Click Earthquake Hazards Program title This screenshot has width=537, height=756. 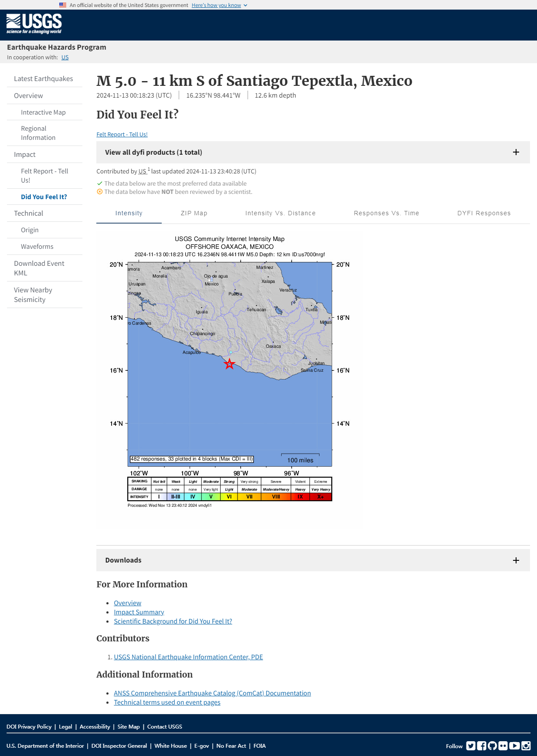(x=57, y=47)
